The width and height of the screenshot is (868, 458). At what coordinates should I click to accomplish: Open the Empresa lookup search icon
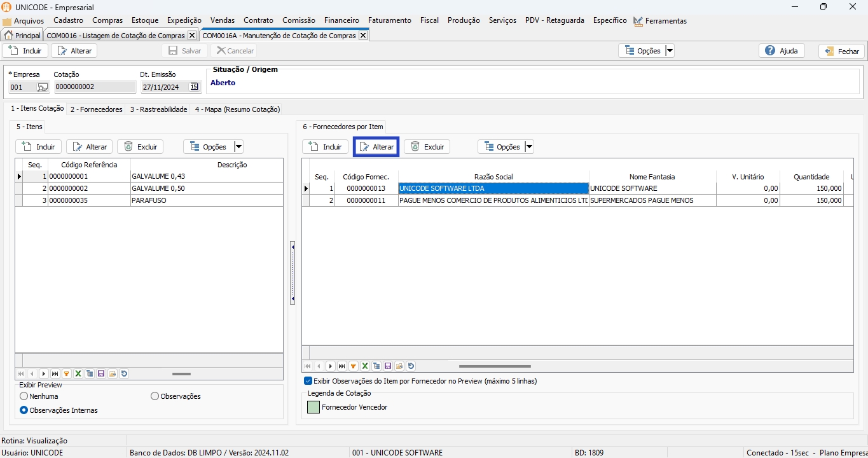[43, 87]
